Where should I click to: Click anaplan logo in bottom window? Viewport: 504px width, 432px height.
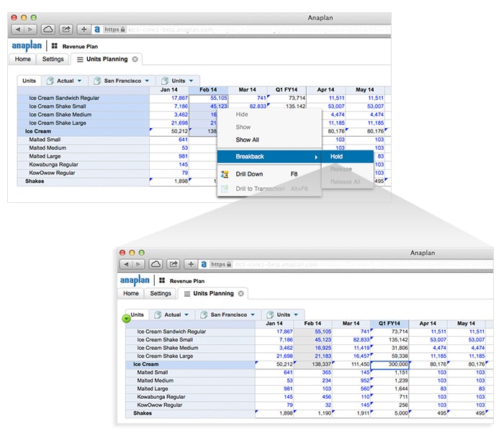point(135,280)
